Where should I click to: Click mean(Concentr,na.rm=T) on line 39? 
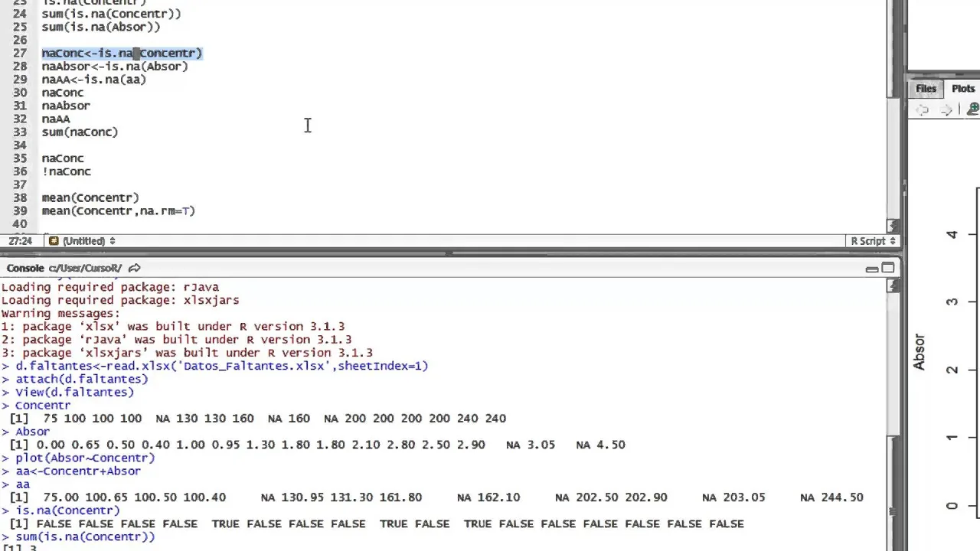(119, 210)
